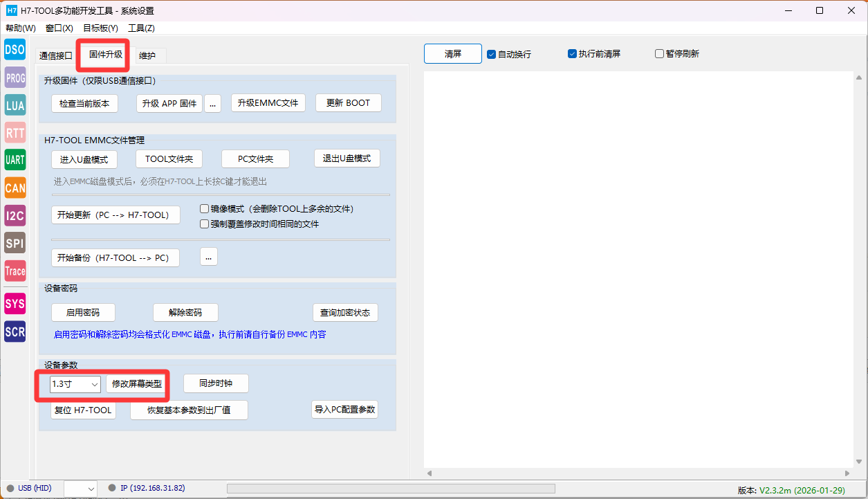
Task: Expand the 1.3寸 screen size dropdown
Action: click(x=75, y=383)
